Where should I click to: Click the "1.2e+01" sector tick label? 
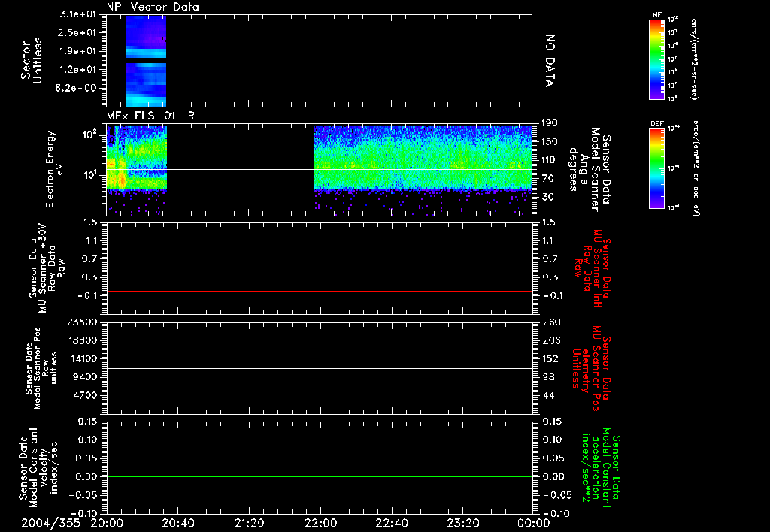[78, 70]
